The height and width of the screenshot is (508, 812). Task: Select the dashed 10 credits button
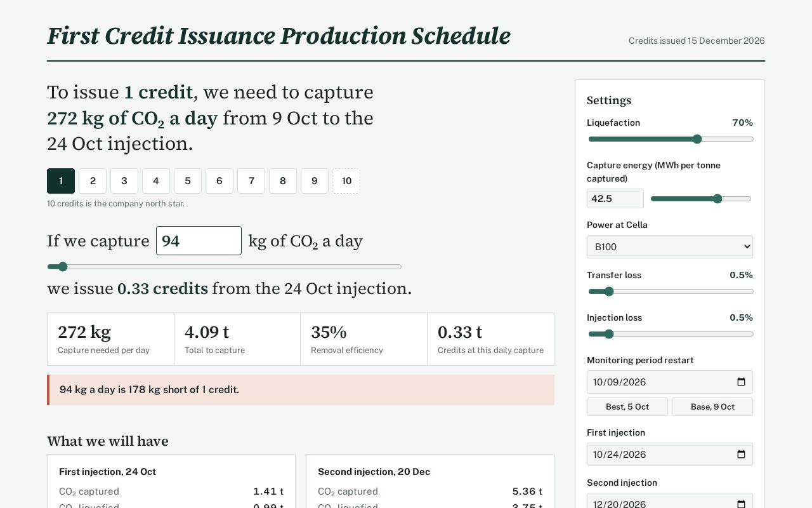346,181
